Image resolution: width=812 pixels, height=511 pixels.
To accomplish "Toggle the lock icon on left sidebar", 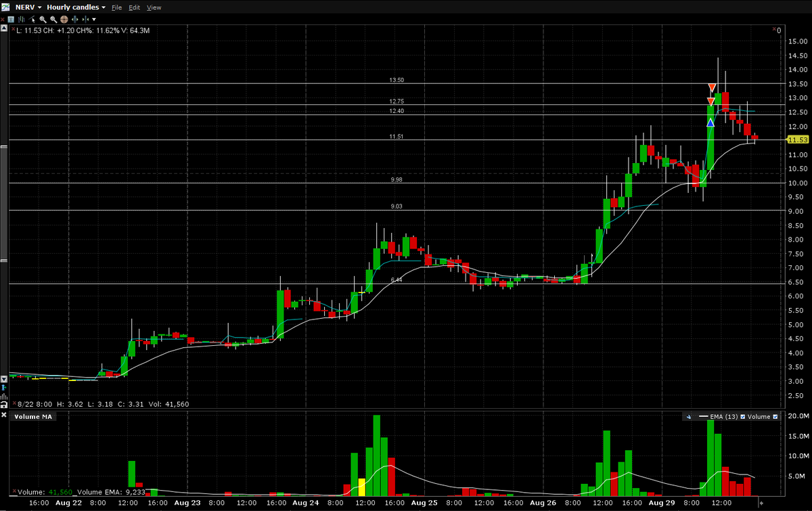I will (x=4, y=405).
